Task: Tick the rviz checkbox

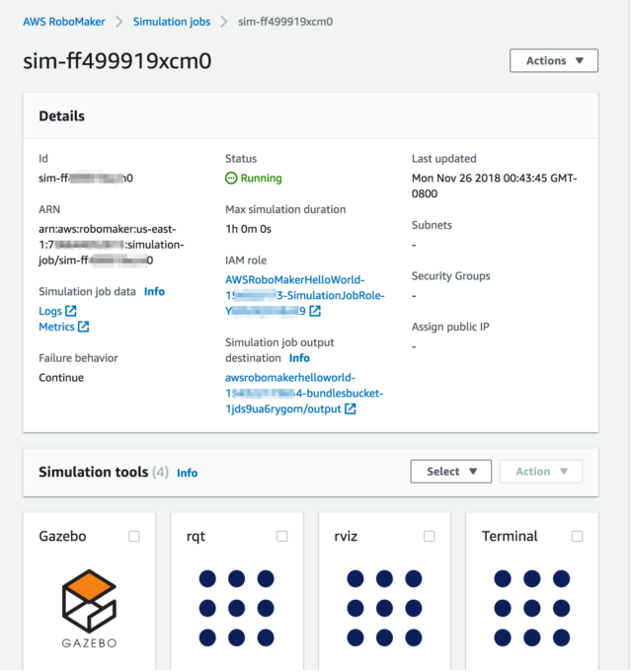Action: point(430,536)
